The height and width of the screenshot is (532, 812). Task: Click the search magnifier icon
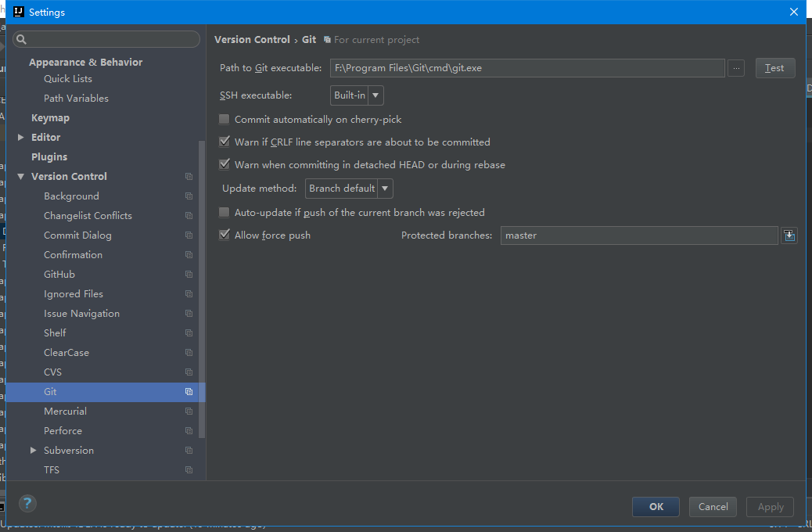(21, 39)
